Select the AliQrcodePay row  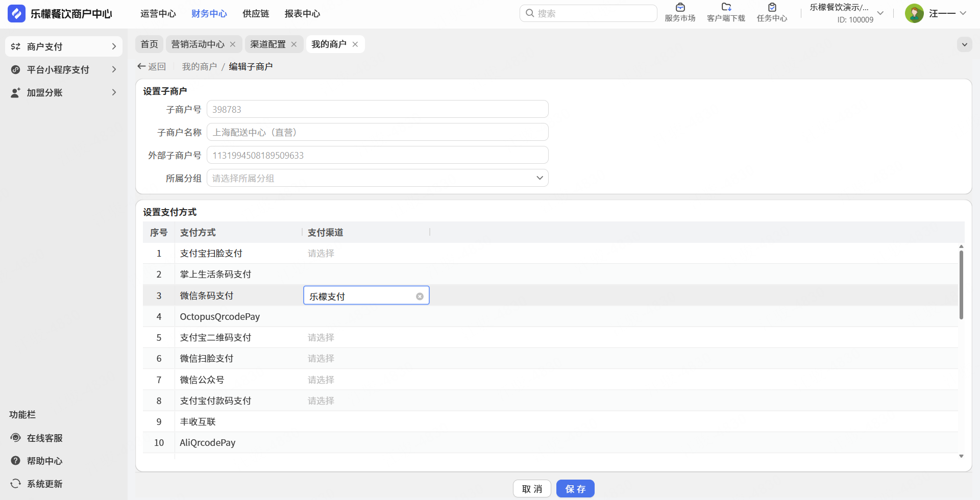550,442
